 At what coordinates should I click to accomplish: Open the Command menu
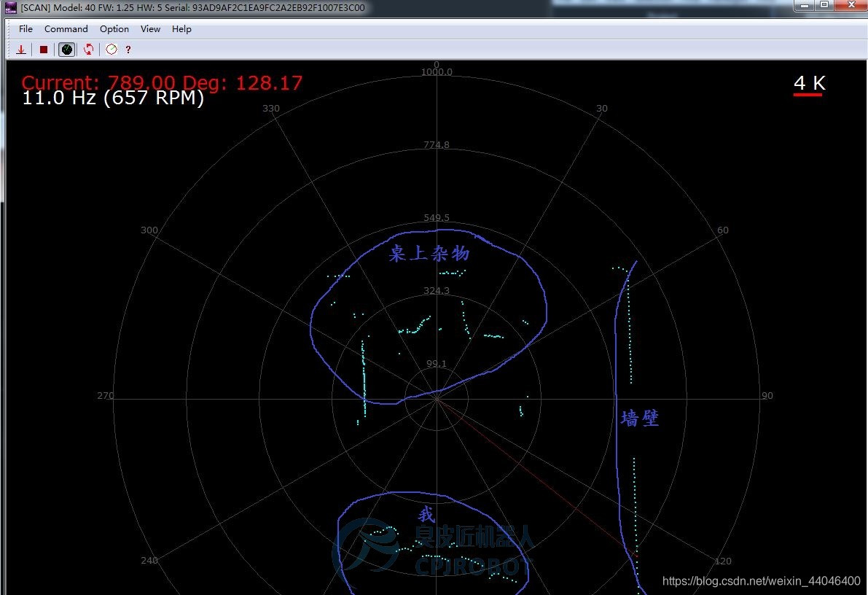(66, 29)
